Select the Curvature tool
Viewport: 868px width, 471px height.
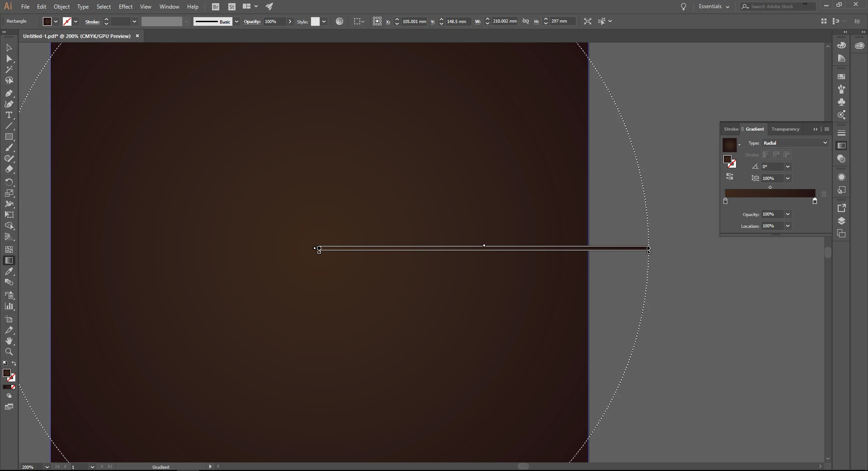coord(9,104)
